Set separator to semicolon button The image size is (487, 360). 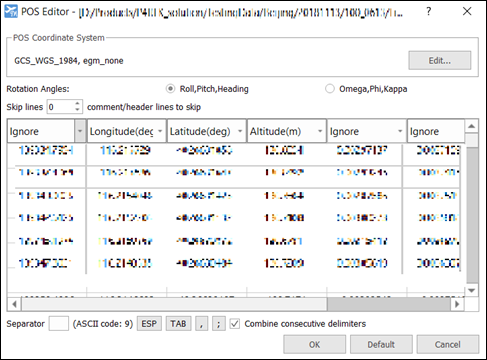tap(218, 324)
